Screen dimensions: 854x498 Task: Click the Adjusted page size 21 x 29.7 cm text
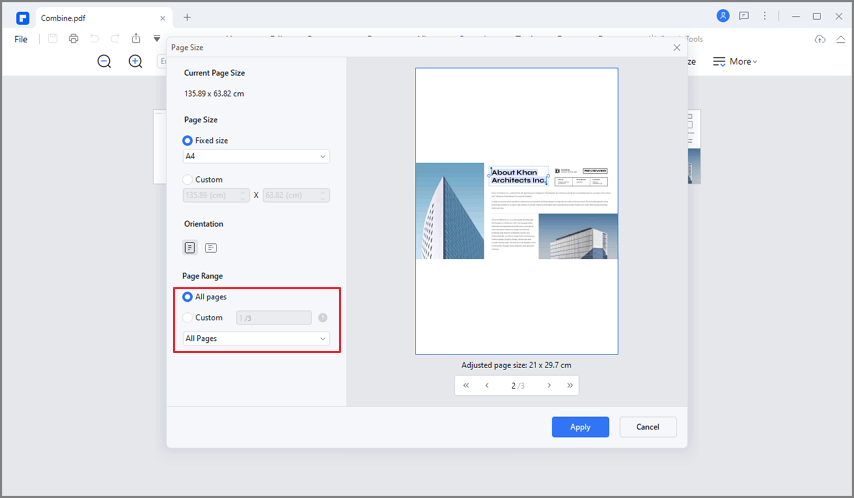[x=516, y=365]
